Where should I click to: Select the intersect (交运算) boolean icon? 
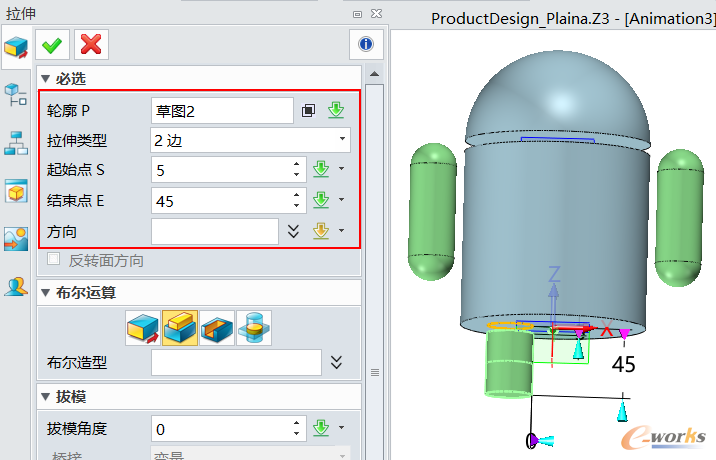[x=254, y=328]
